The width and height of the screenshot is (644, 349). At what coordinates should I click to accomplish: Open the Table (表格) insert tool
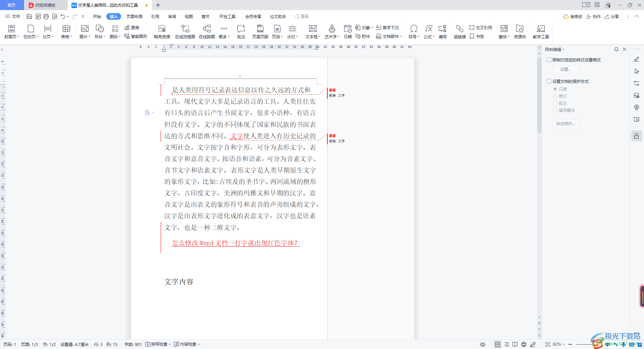pos(66,32)
